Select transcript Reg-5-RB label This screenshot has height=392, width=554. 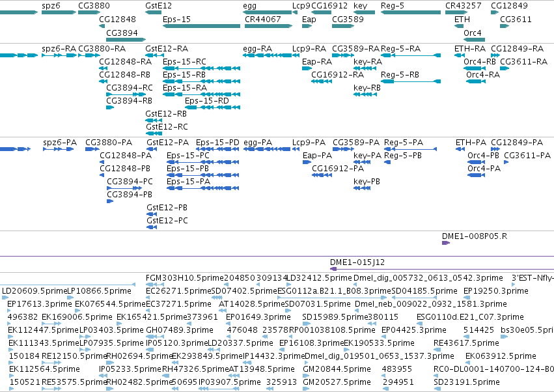[400, 75]
